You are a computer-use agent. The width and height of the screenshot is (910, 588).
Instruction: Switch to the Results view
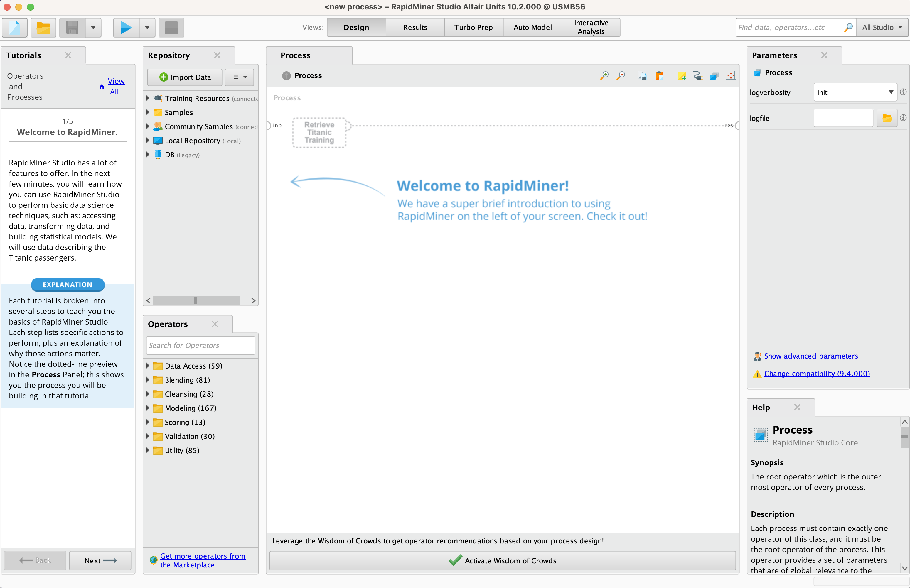(x=415, y=28)
